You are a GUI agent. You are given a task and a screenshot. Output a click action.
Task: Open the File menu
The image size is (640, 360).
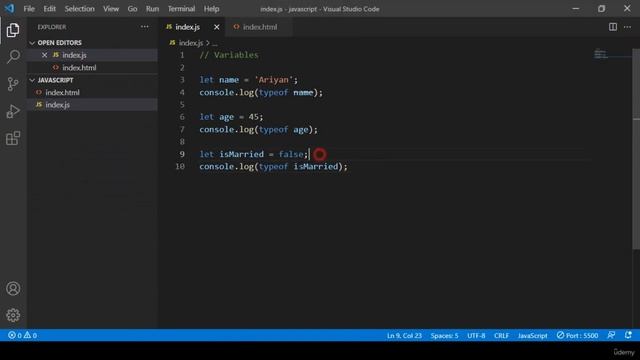pos(29,9)
